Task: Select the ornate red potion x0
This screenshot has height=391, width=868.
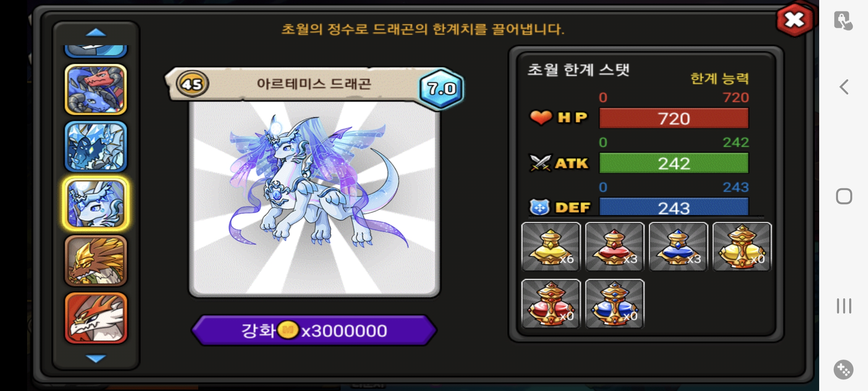Action: [x=551, y=303]
